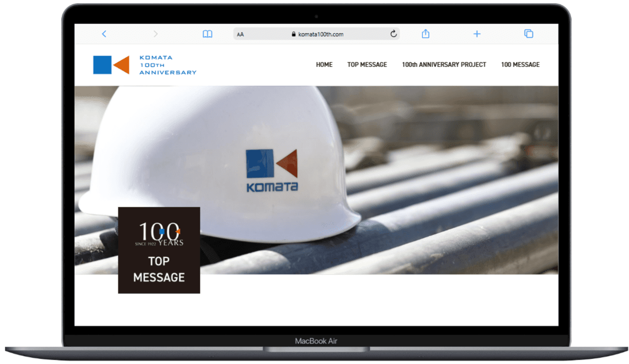
Task: Go back using the browser back arrow
Action: [x=104, y=34]
